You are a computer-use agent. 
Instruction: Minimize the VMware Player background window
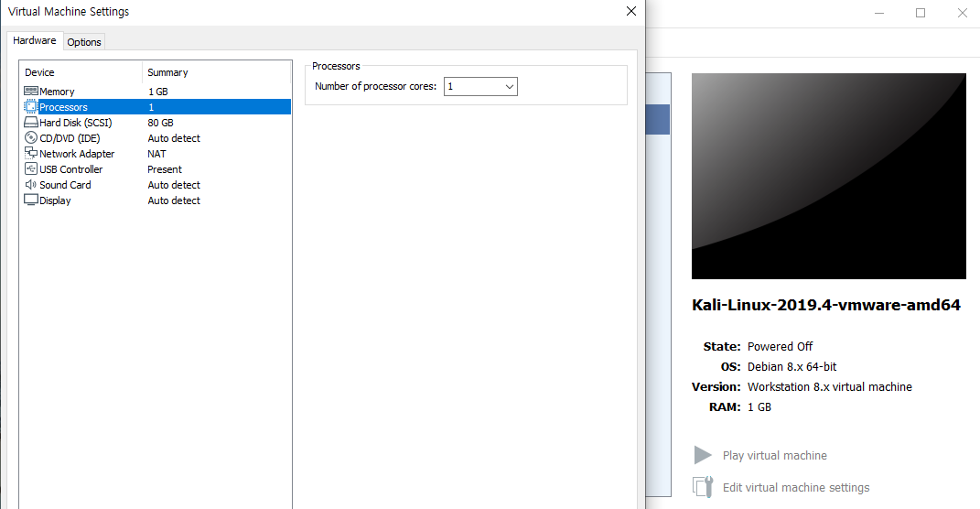(878, 13)
